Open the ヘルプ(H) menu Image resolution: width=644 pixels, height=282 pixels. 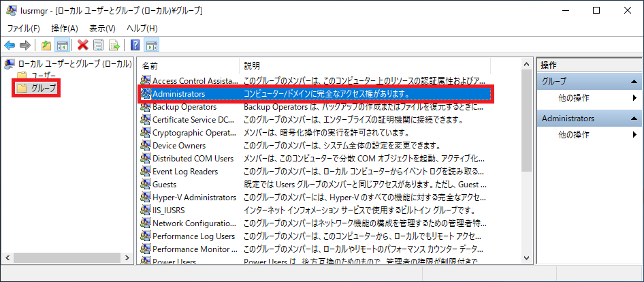click(142, 29)
